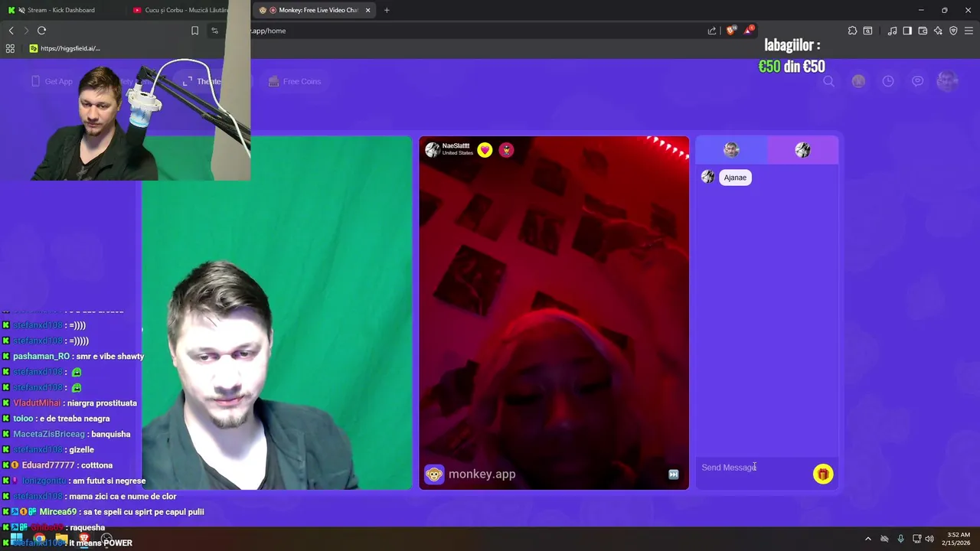The height and width of the screenshot is (551, 980).
Task: Open the Brave VPN shield icon
Action: [953, 31]
